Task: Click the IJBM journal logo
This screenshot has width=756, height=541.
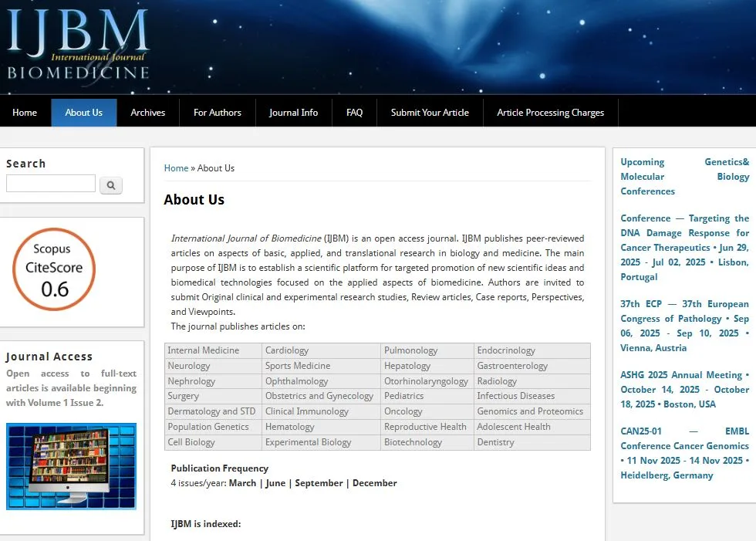Action: 78,44
